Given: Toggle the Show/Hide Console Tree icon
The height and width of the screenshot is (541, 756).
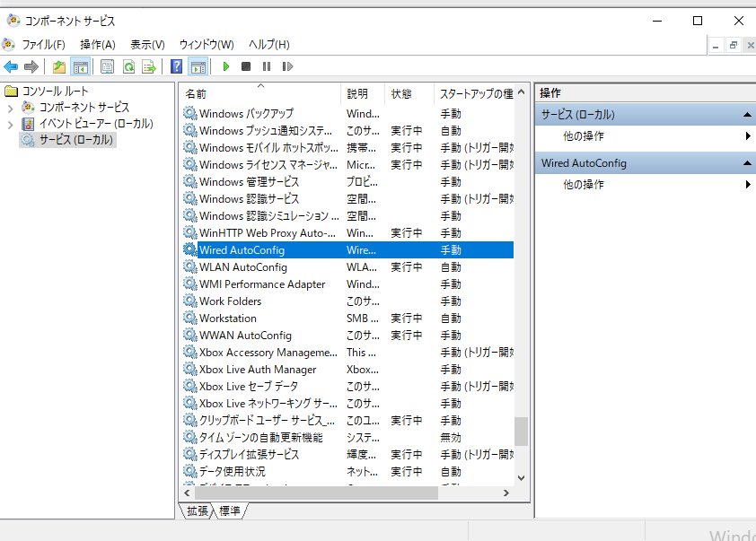Looking at the screenshot, I should tap(81, 66).
